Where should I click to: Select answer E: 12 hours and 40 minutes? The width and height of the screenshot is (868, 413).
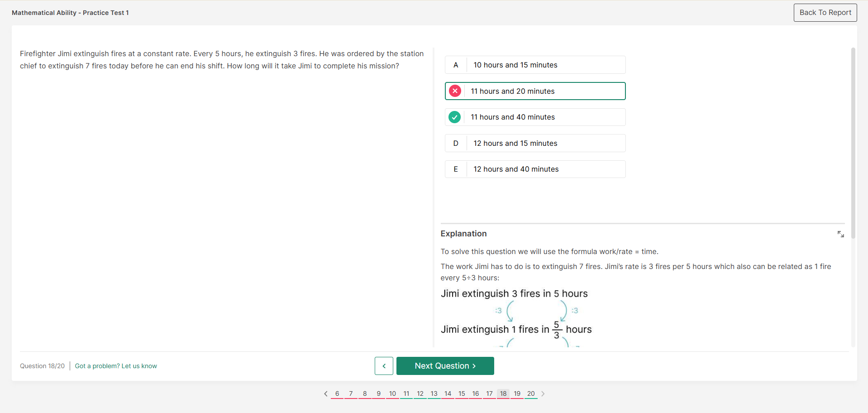click(x=535, y=169)
